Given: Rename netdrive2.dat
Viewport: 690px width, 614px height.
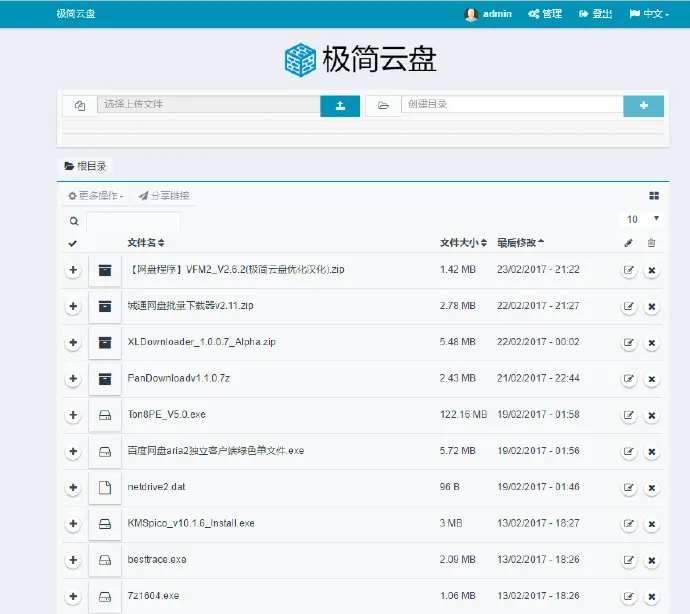Looking at the screenshot, I should 628,488.
